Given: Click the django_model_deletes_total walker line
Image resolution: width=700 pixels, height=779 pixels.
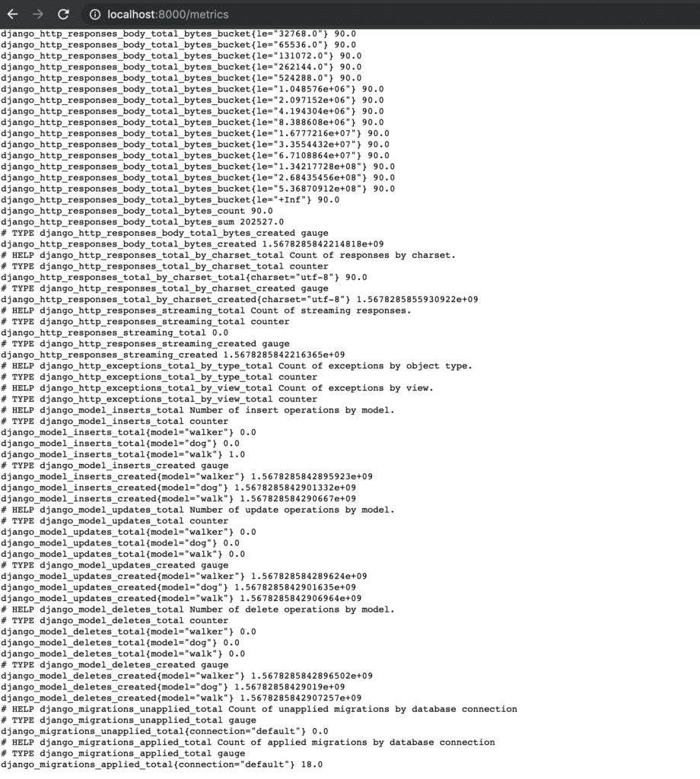Looking at the screenshot, I should tap(128, 632).
